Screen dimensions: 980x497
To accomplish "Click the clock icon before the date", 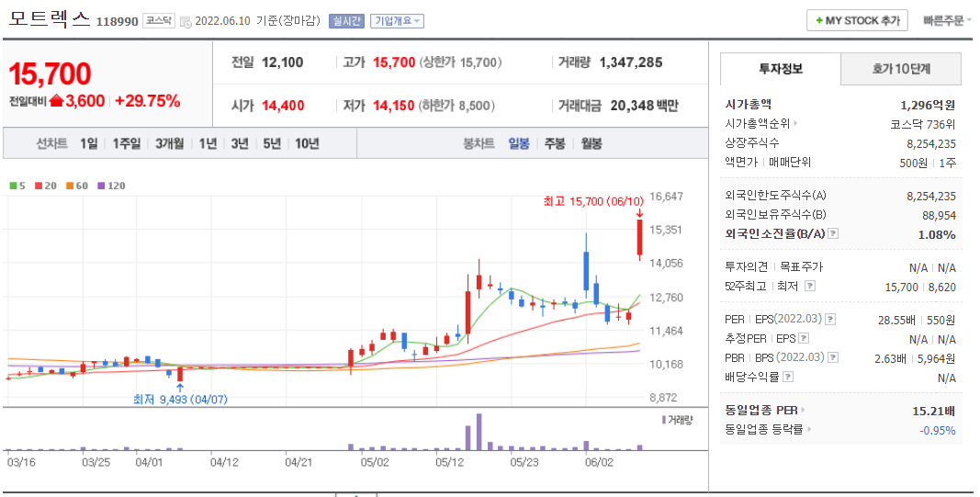I will point(186,22).
